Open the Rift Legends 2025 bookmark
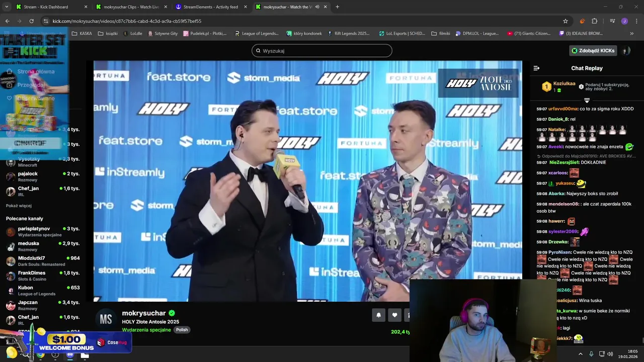The width and height of the screenshot is (644, 362). [x=348, y=34]
